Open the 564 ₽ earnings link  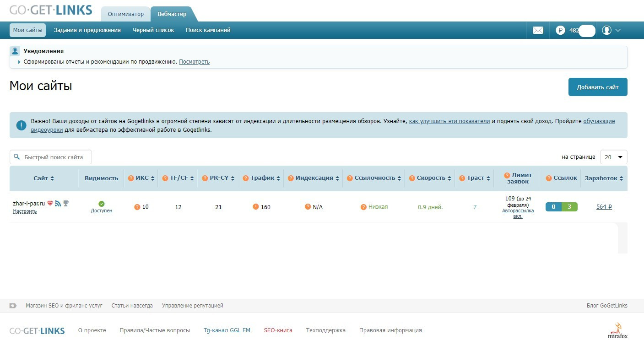click(604, 207)
